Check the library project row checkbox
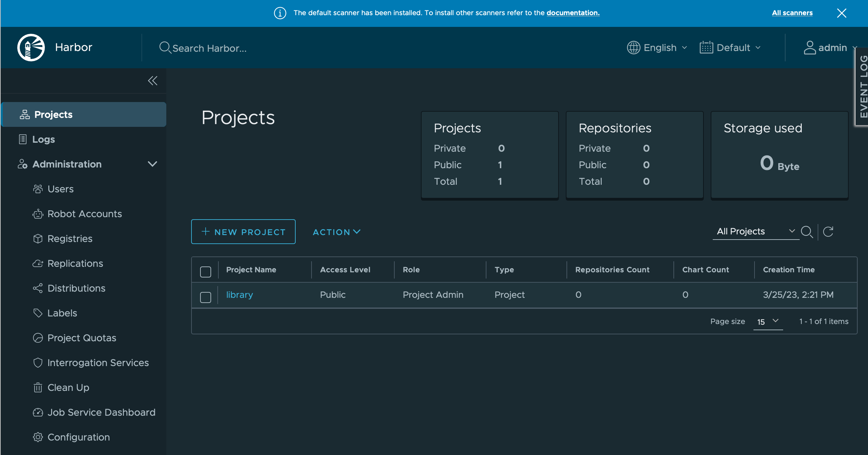The height and width of the screenshot is (455, 868). [206, 297]
